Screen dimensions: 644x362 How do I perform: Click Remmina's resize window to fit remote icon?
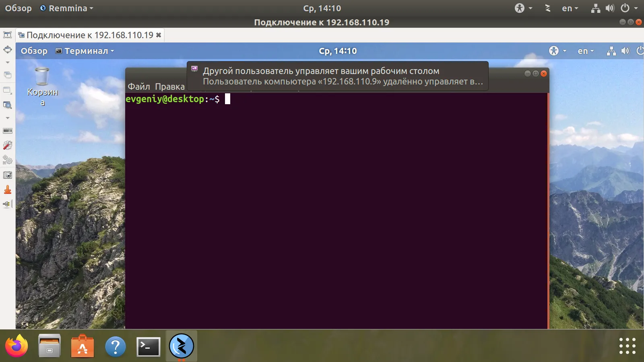pos(7,35)
